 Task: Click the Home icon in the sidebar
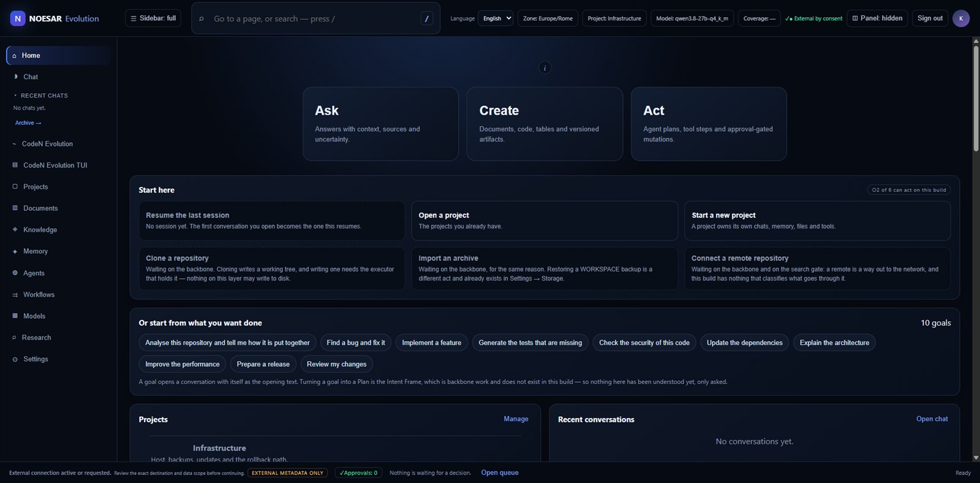coord(14,56)
